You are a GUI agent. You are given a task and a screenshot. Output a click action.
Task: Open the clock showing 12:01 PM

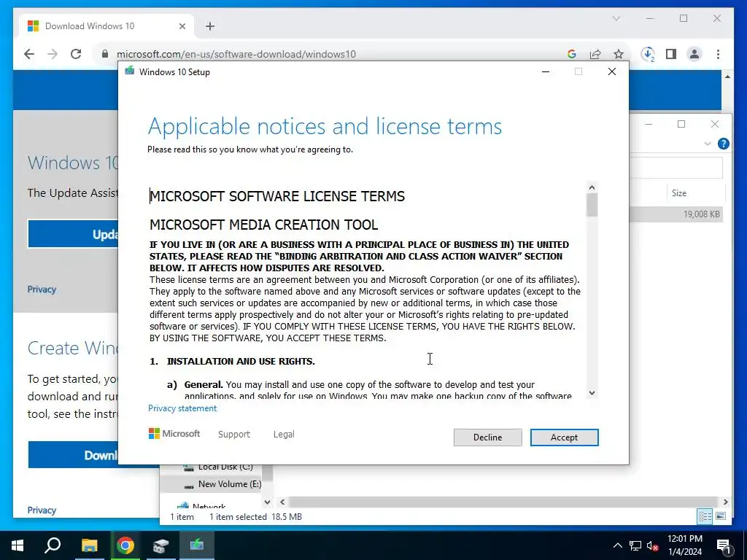coord(684,545)
